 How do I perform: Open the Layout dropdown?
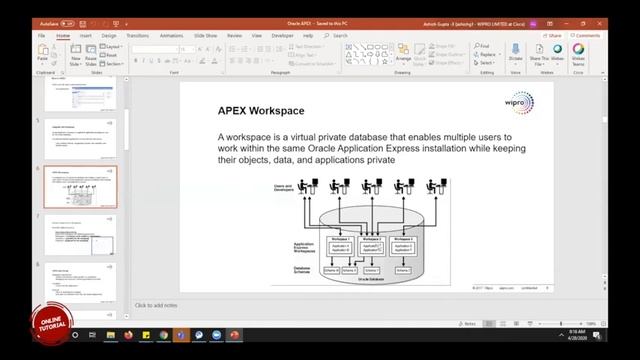click(111, 47)
